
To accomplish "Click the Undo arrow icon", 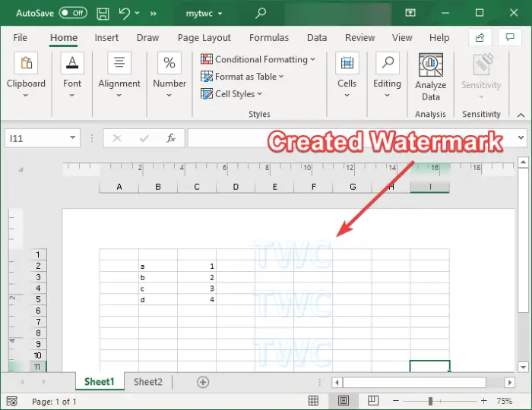I will click(124, 13).
